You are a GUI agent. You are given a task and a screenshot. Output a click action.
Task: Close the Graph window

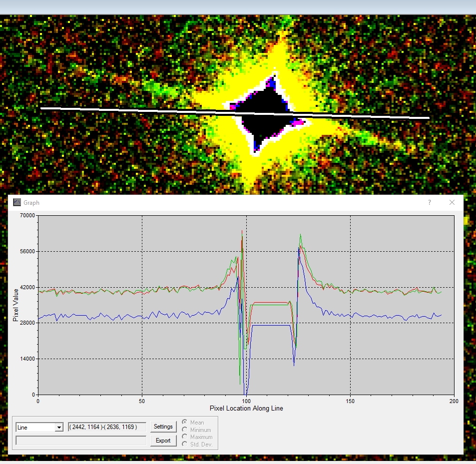pyautogui.click(x=452, y=202)
